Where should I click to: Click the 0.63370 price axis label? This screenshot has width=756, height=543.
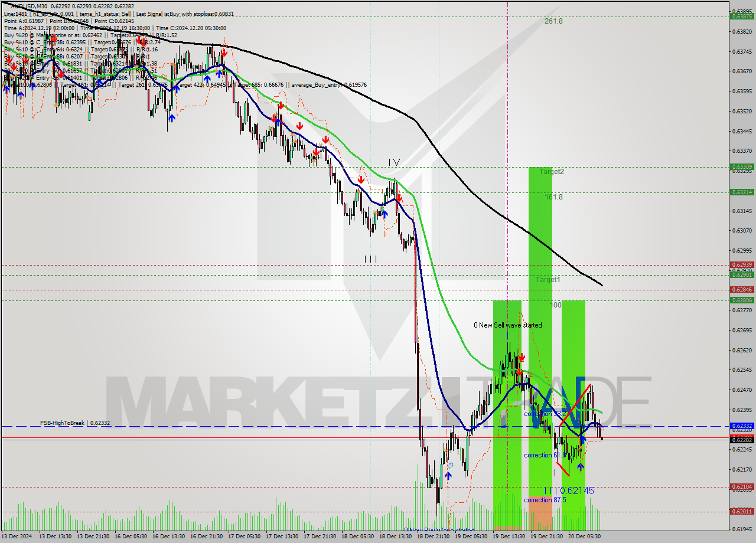point(742,151)
